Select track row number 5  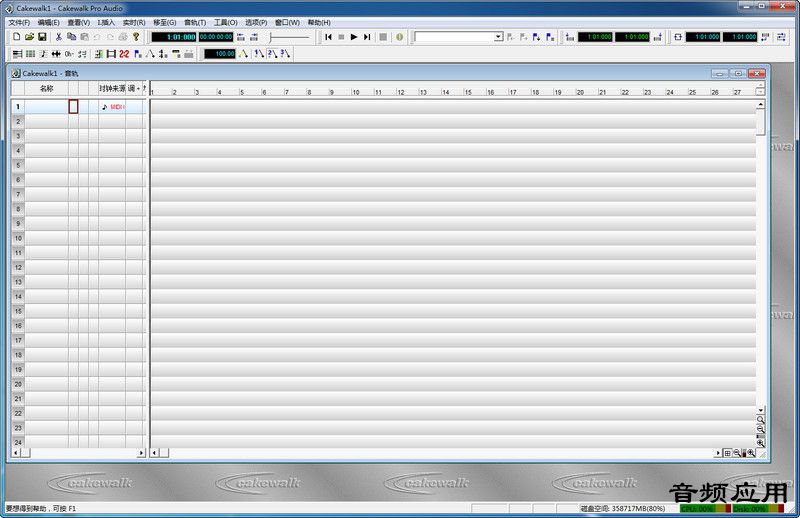(x=18, y=165)
